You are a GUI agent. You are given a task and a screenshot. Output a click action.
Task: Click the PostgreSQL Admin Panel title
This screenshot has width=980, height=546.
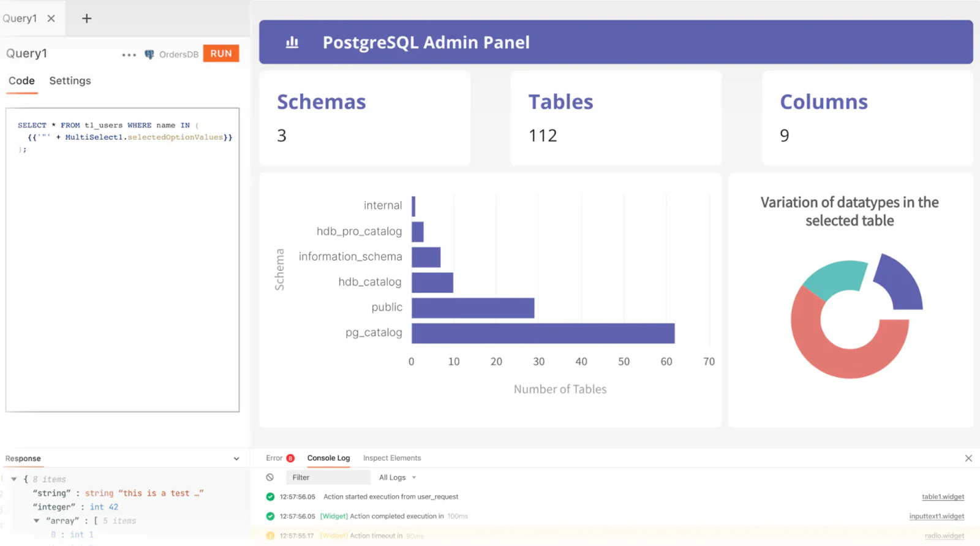(x=426, y=42)
